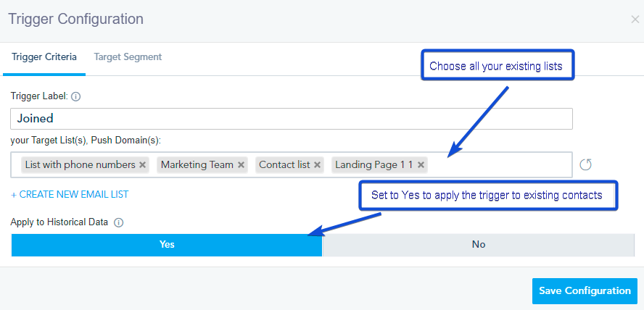The height and width of the screenshot is (310, 644).
Task: Click the Create New Email List link
Action: pos(70,194)
